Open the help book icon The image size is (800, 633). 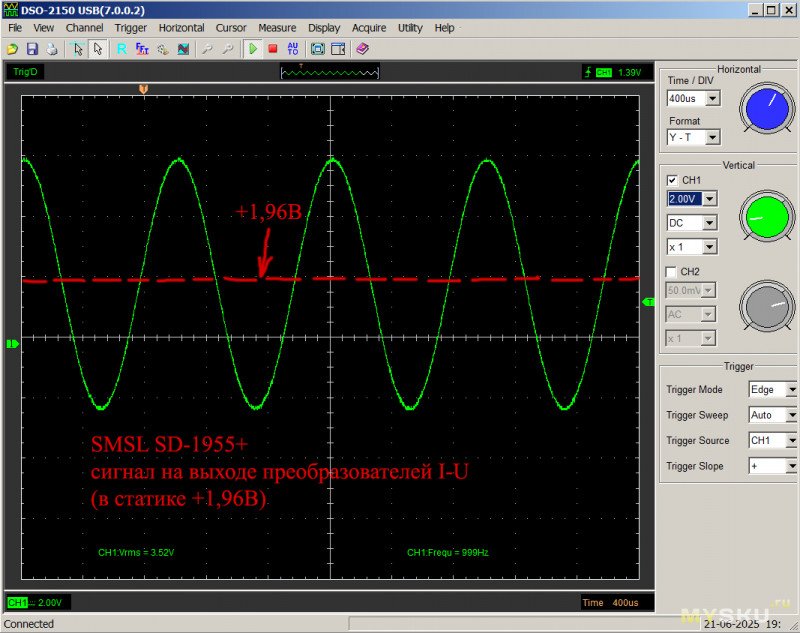pos(362,48)
